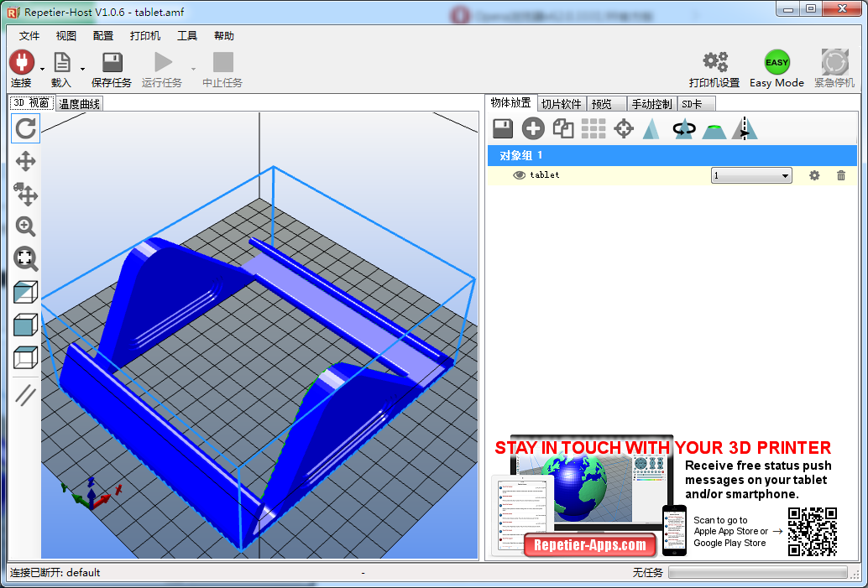Toggle the Easy Mode green button

[x=776, y=63]
